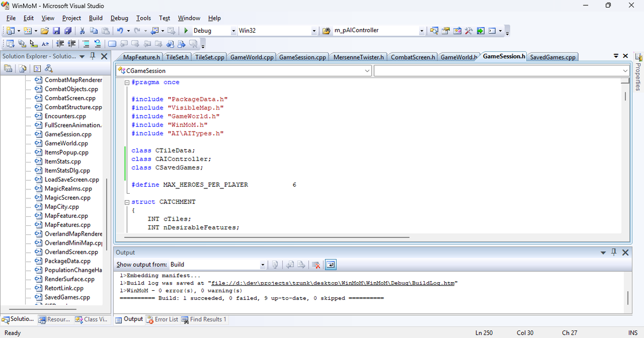Switch to the MersenneTwister.h tab

[358, 57]
